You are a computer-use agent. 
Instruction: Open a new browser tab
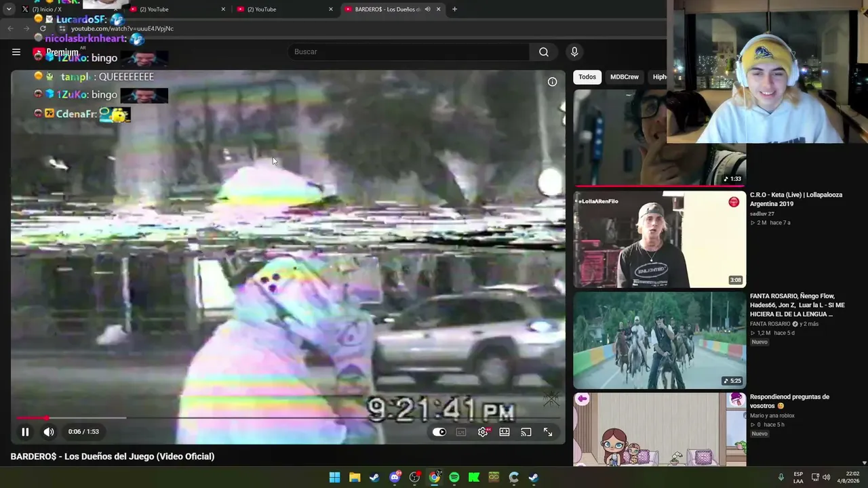pyautogui.click(x=454, y=9)
